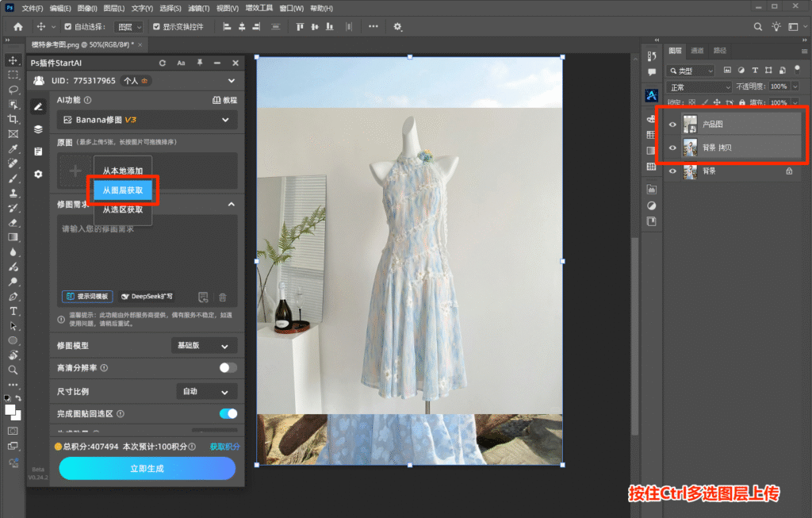Select the 产品图 layer thumbnail

tap(690, 125)
